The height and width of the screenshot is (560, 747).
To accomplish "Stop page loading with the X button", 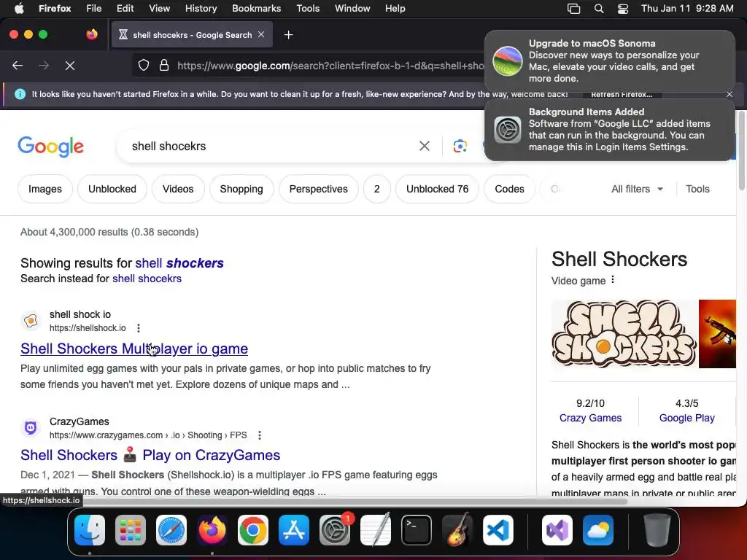I will point(70,65).
